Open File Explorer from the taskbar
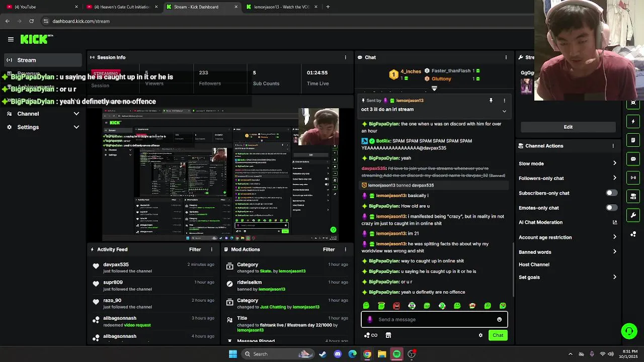This screenshot has width=644, height=362. [382, 354]
